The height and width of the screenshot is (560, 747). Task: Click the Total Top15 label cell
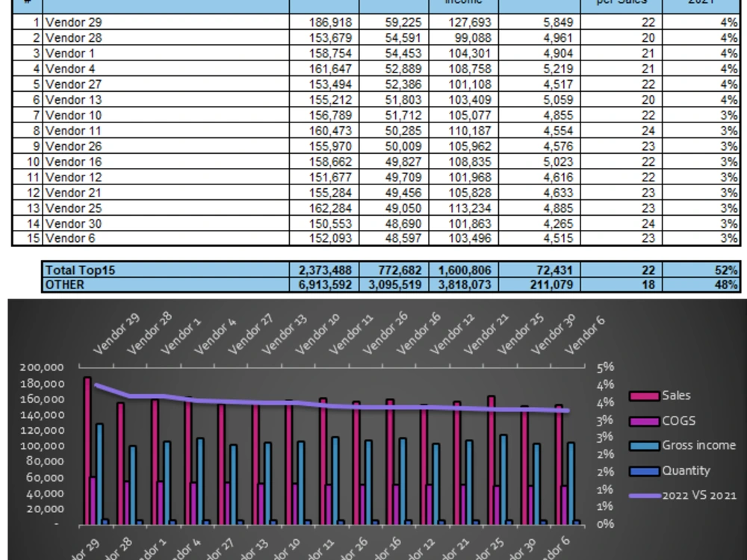click(166, 270)
